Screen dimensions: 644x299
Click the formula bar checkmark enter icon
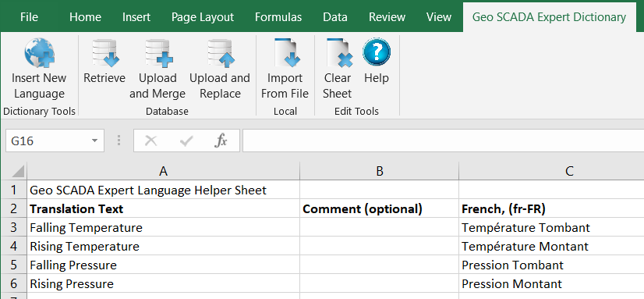[186, 141]
